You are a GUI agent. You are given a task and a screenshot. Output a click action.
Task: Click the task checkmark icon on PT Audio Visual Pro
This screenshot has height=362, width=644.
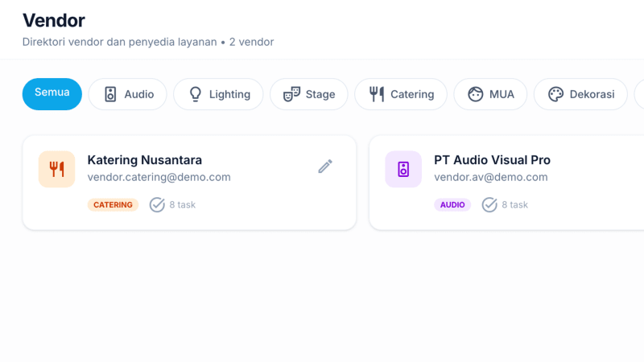click(489, 205)
